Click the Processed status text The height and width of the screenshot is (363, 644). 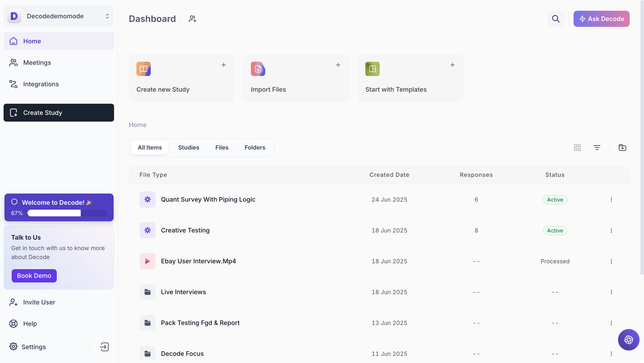click(555, 261)
